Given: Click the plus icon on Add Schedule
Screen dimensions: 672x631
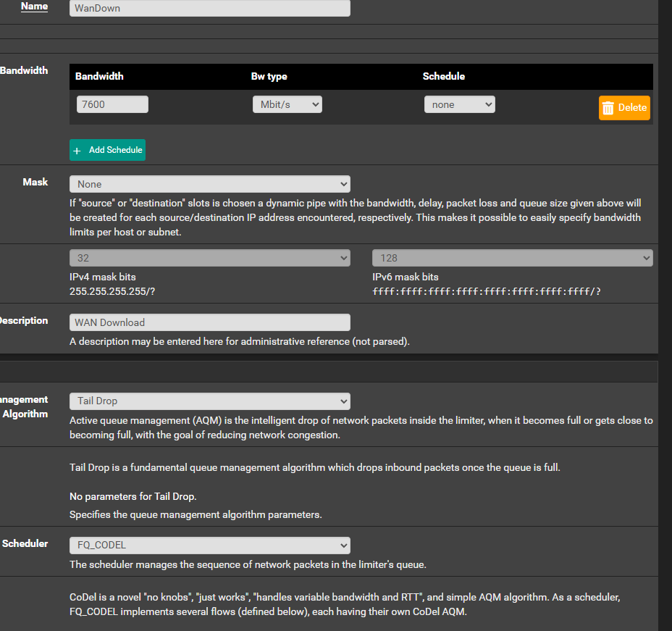Looking at the screenshot, I should click(x=77, y=151).
